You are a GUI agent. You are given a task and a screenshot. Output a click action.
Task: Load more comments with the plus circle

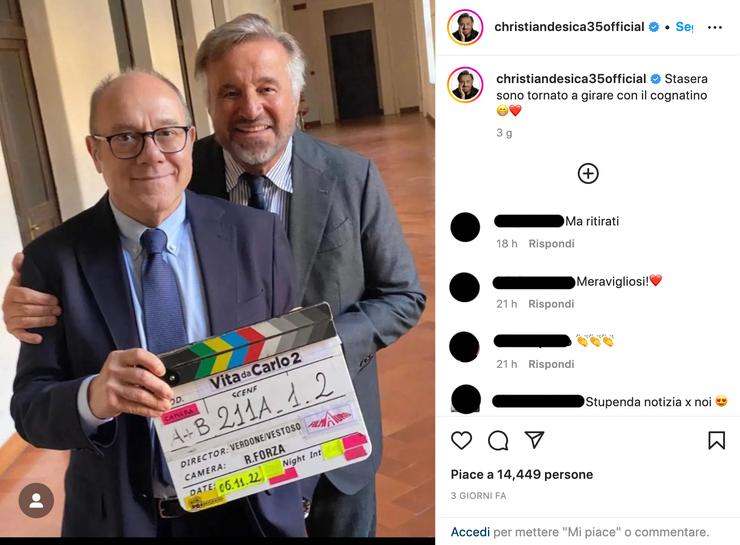[x=588, y=174]
